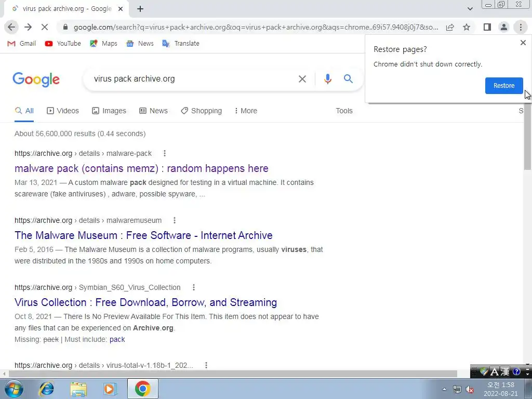
Task: Click the network tray icon
Action: pos(457,390)
